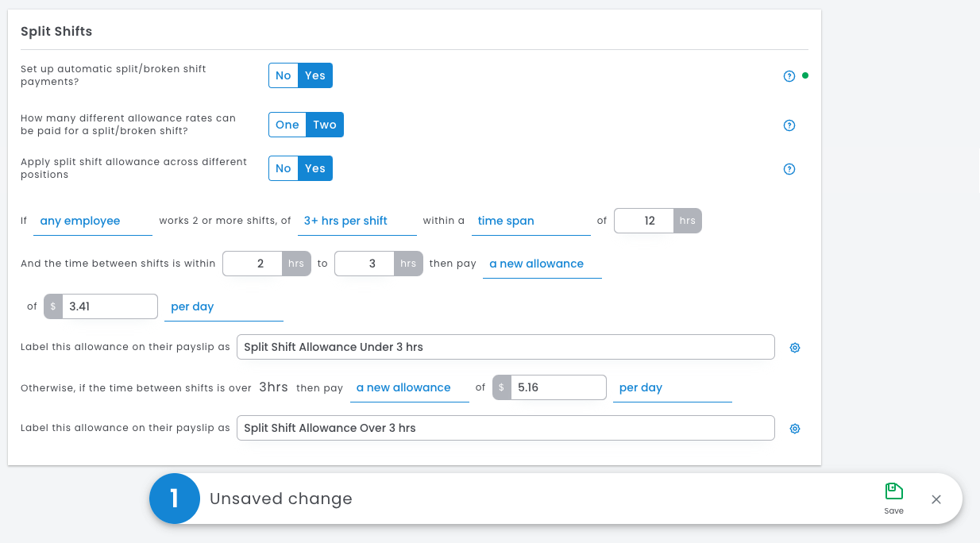Dismiss the unsaved change notification bar
Image resolution: width=980 pixels, height=543 pixels.
(936, 499)
